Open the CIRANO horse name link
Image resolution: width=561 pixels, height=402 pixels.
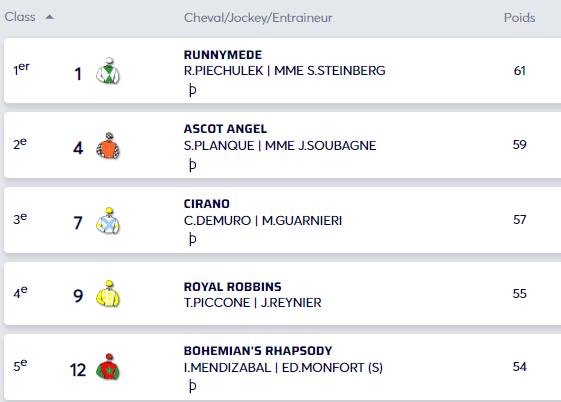pyautogui.click(x=207, y=204)
